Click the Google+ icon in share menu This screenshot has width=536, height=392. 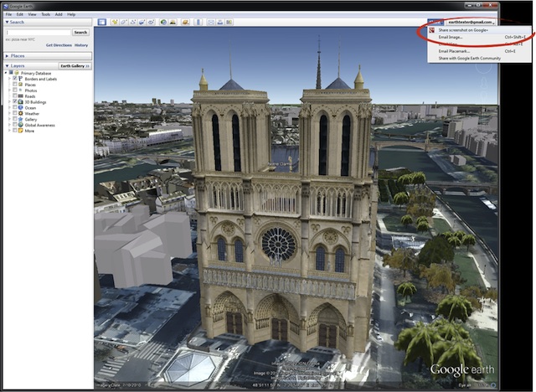(x=432, y=30)
